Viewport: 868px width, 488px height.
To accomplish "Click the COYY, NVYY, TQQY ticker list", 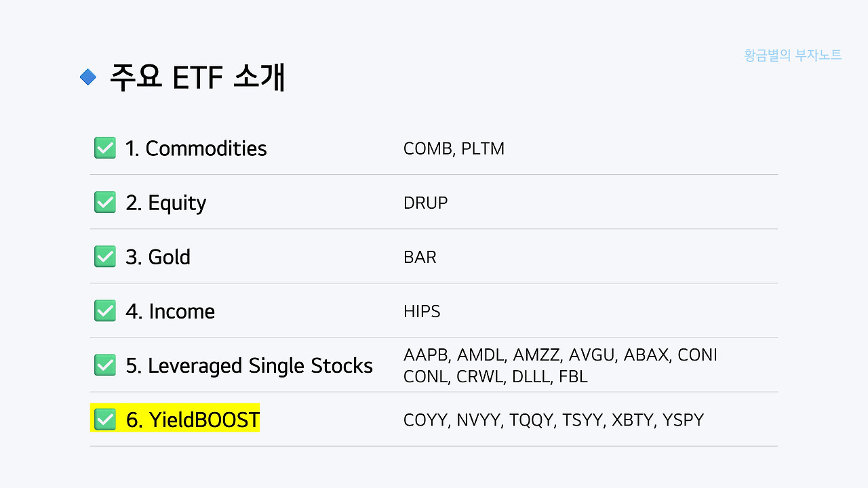I will 553,420.
